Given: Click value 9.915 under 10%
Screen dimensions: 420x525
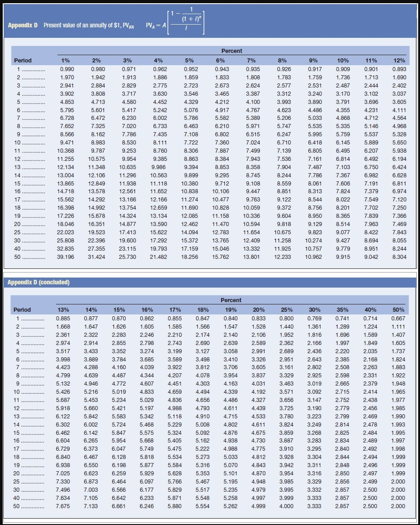Looking at the screenshot, I should (343, 257).
